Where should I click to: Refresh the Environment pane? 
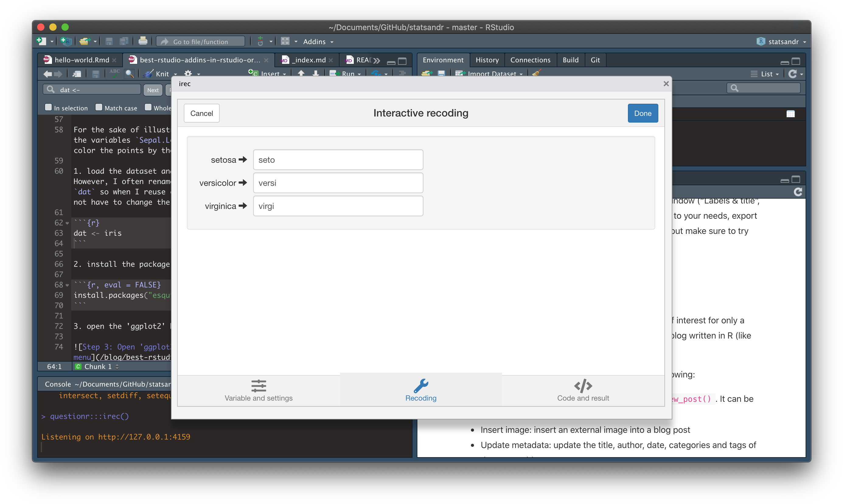coord(792,74)
